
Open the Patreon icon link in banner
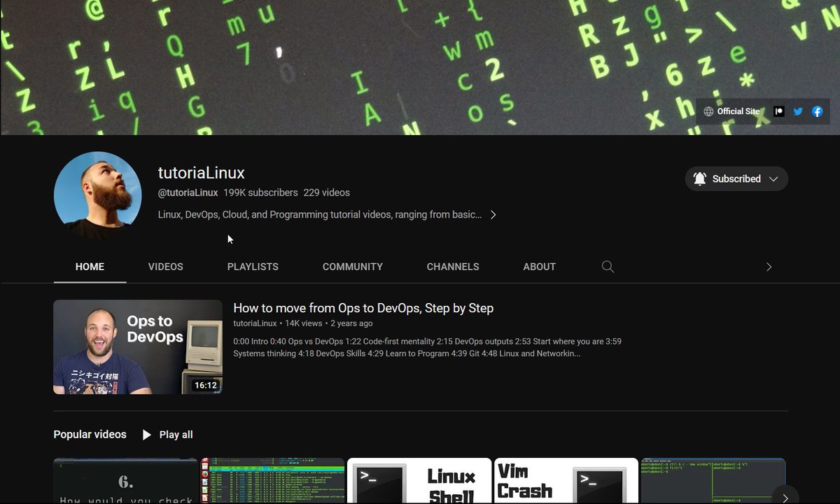coord(778,111)
